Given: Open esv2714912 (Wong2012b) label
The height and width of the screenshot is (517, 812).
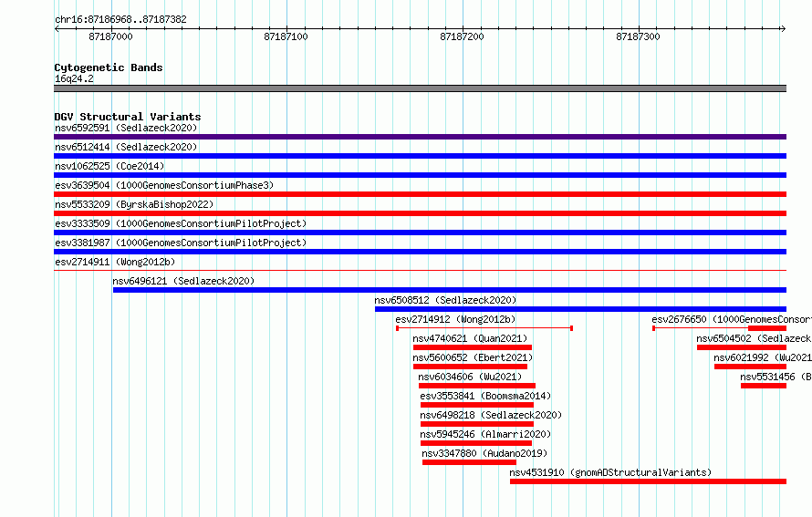Looking at the screenshot, I should (x=455, y=319).
